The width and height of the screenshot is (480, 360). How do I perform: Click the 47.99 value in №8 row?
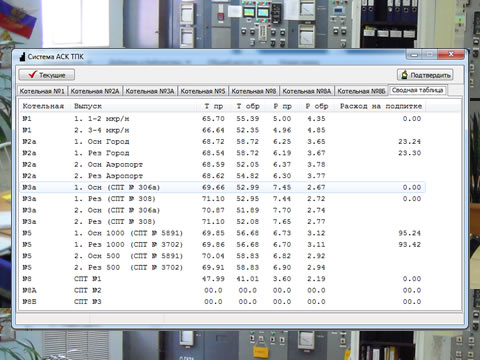tap(213, 279)
